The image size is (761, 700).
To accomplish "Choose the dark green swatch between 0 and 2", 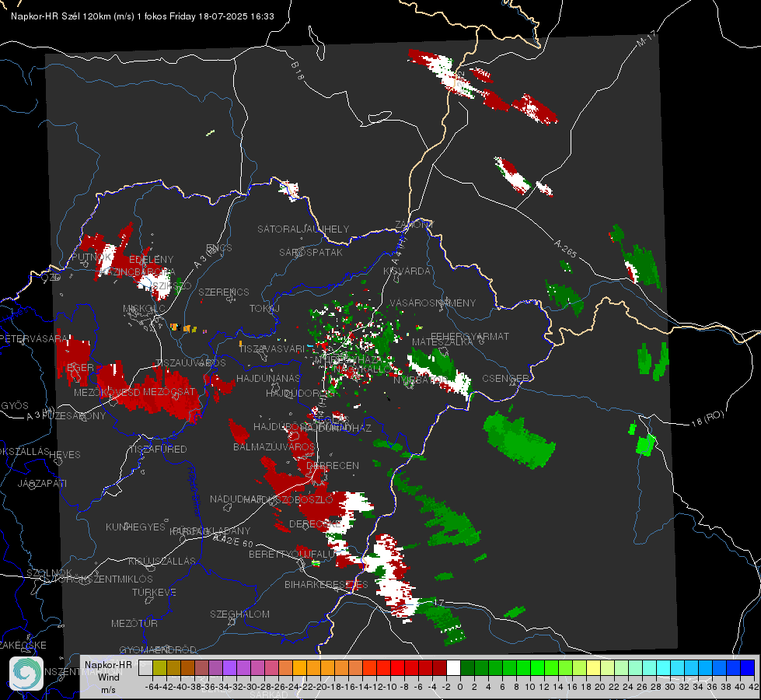I will [467, 667].
